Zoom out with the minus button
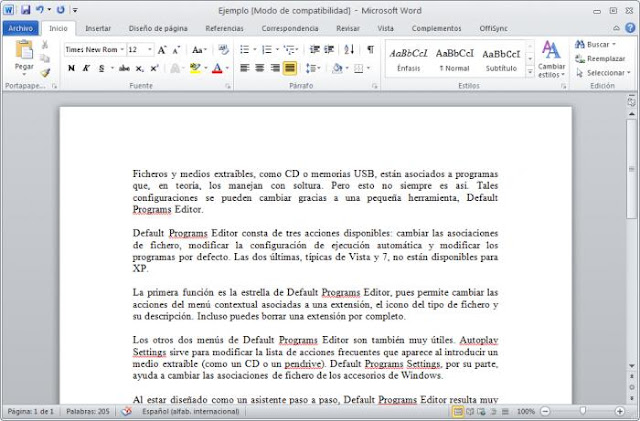Viewport: 640px width, 421px height. [545, 411]
